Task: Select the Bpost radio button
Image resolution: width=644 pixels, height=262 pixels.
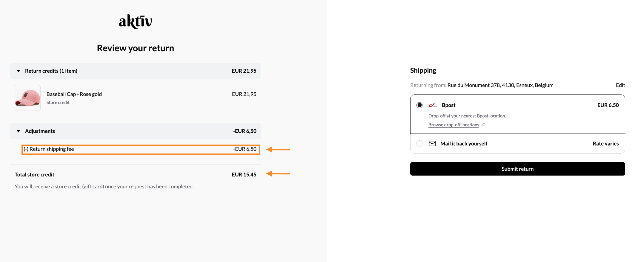Action: [419, 105]
